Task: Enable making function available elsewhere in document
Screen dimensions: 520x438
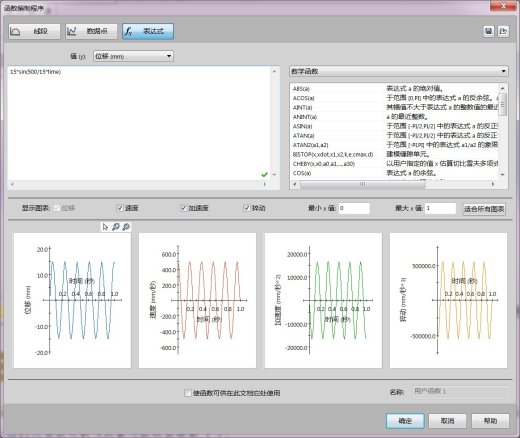Action: click(188, 393)
